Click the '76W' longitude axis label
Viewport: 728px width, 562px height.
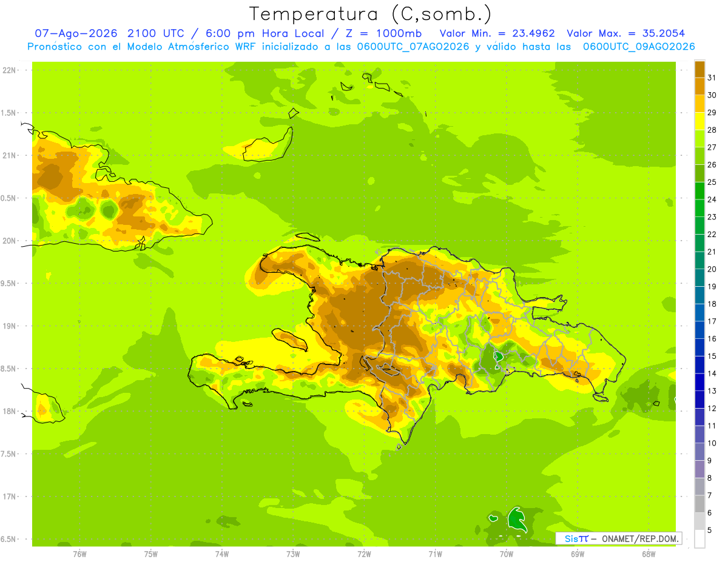[x=79, y=554]
